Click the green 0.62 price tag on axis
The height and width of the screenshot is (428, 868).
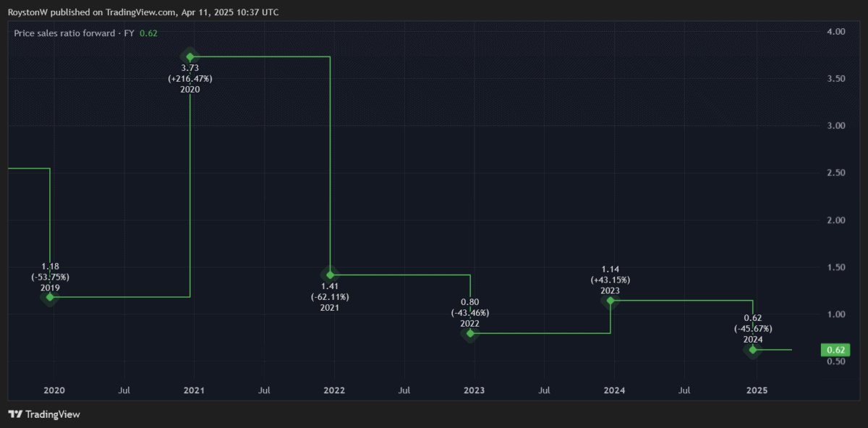tap(835, 351)
